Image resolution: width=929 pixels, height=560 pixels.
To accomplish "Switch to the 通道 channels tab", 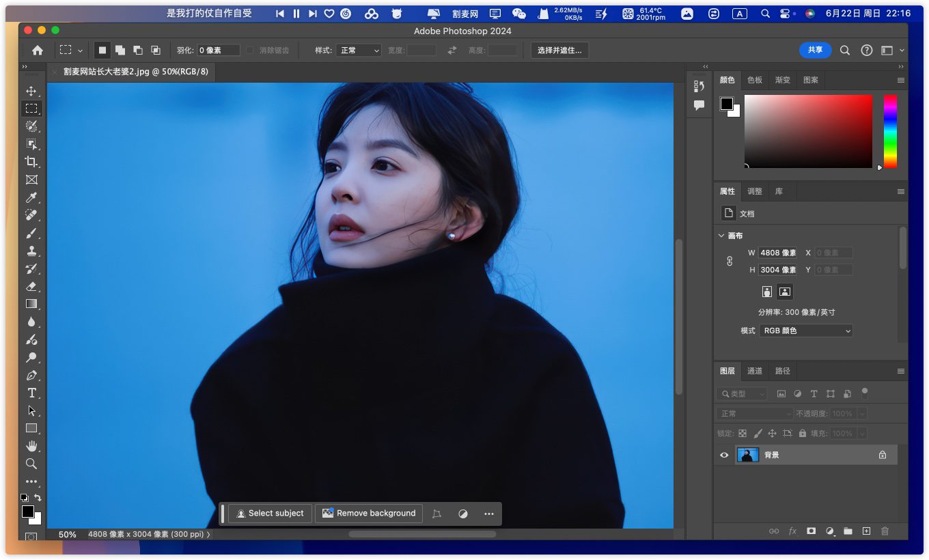I will click(x=755, y=371).
